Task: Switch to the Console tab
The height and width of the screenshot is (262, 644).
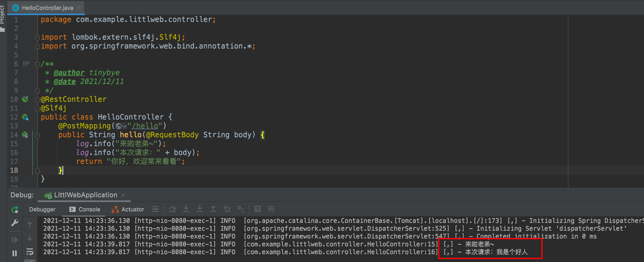Action: (x=85, y=209)
